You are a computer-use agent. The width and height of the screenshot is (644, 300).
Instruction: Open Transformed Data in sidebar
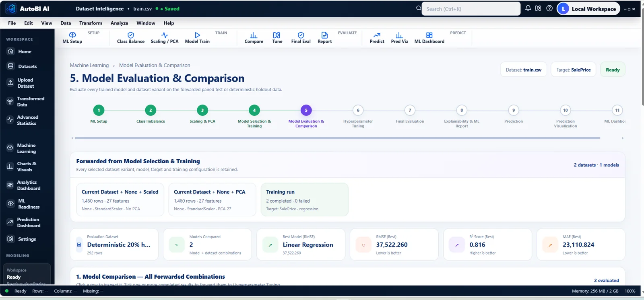(x=27, y=101)
